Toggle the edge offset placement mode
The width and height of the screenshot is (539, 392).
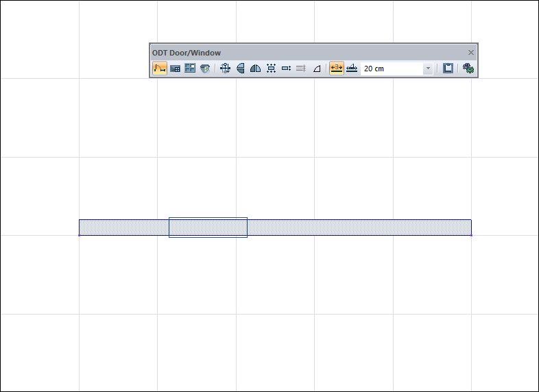coord(352,69)
